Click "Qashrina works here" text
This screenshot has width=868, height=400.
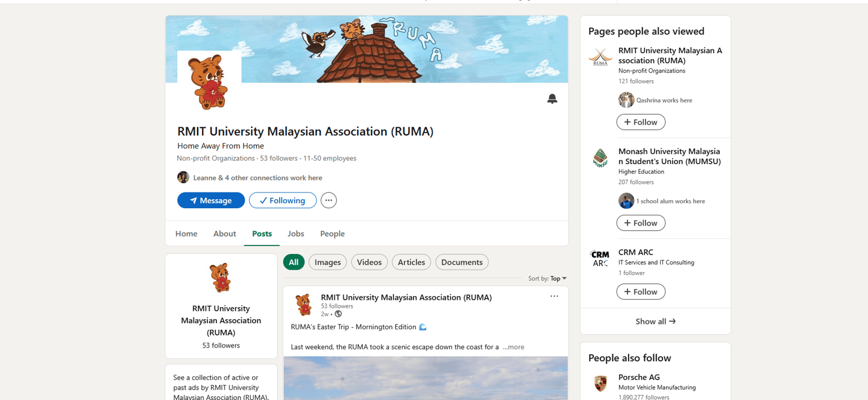click(x=664, y=100)
